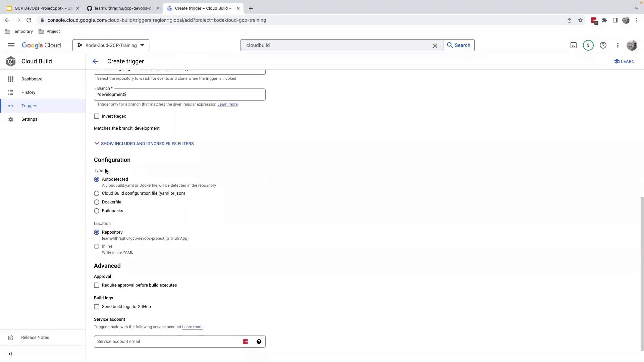Open Cloud Shell terminal icon
Screen dimensions: 644x362
point(574,45)
